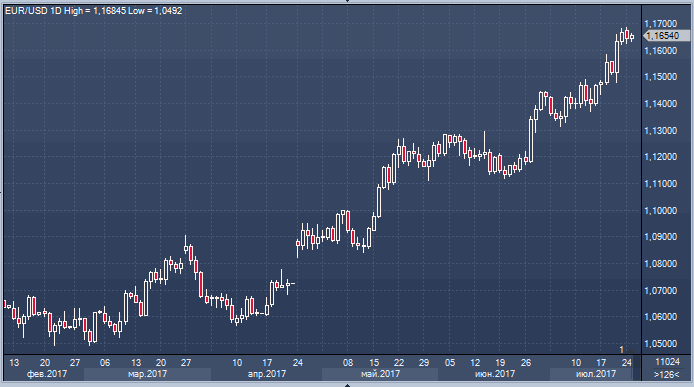Click the 1,17000 price axis label

[661, 23]
